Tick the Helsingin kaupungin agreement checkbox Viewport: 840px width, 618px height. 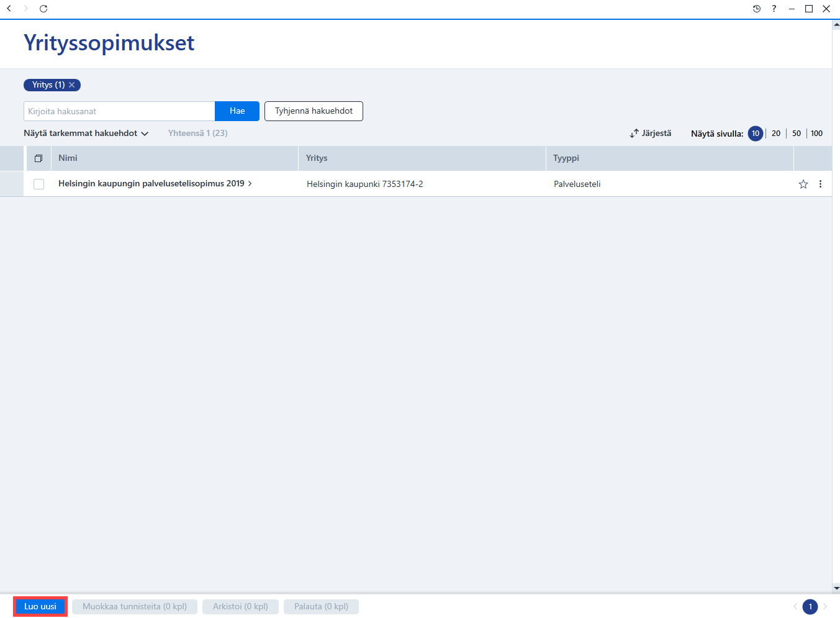(x=38, y=184)
